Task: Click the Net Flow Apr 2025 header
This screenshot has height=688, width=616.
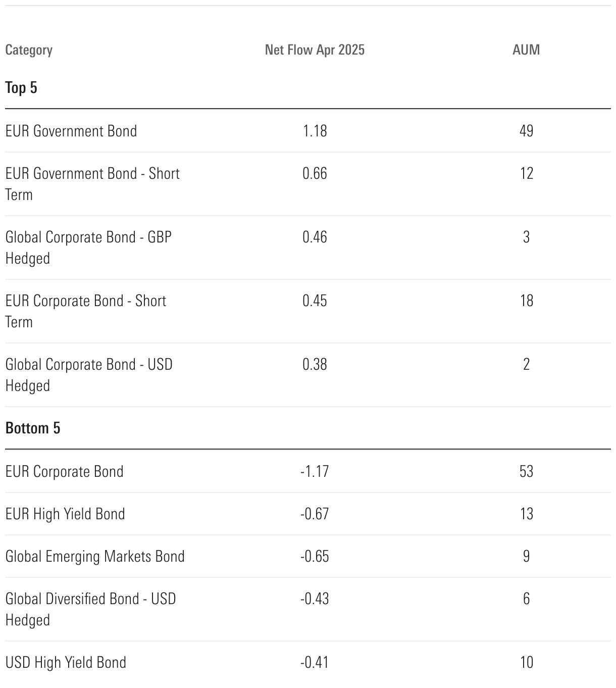Action: (315, 50)
